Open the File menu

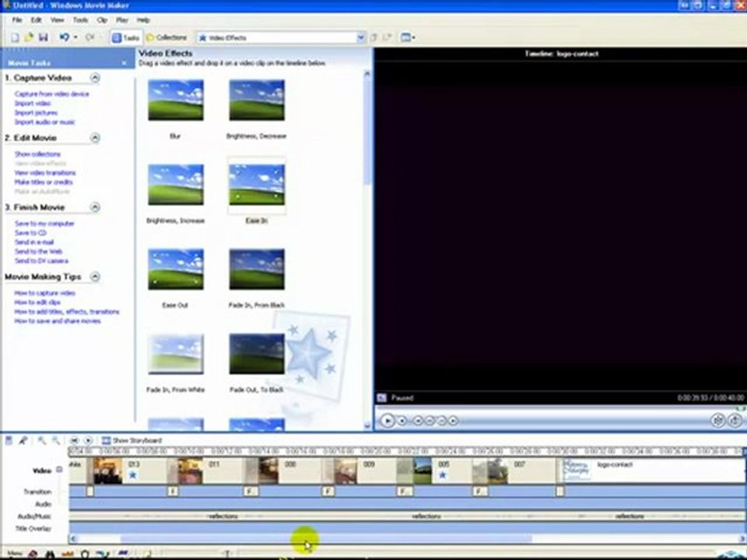click(x=17, y=20)
